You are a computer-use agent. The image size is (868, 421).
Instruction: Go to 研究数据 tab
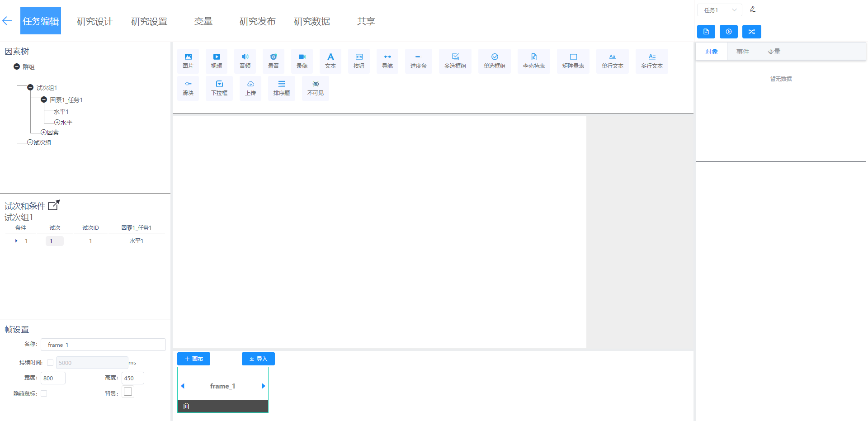[312, 21]
